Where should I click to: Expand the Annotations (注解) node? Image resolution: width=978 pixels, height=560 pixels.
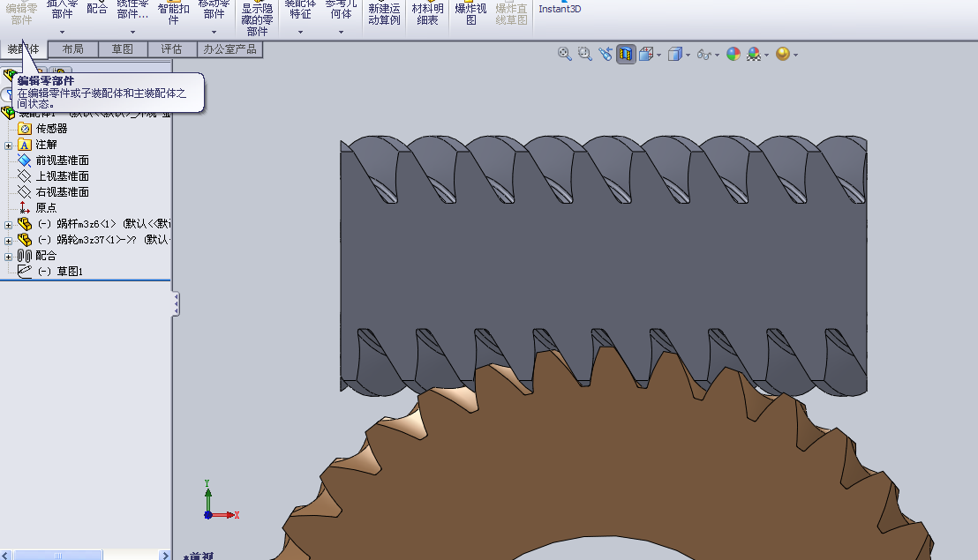(x=8, y=146)
